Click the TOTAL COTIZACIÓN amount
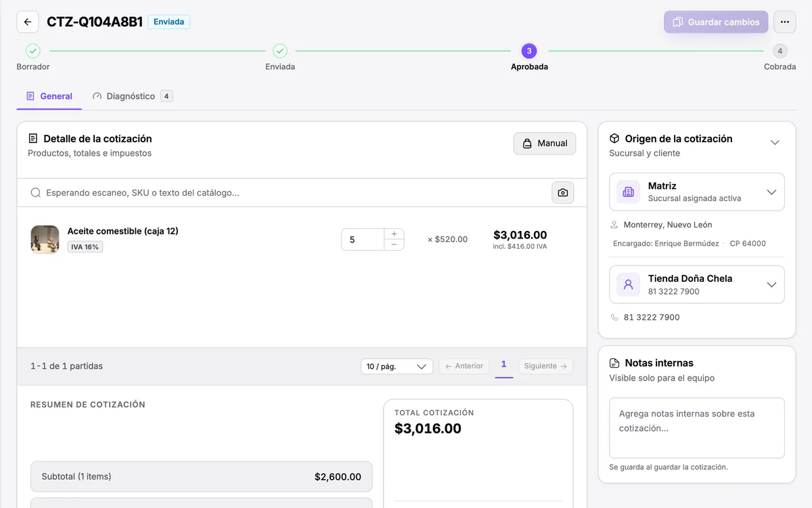Image resolution: width=812 pixels, height=508 pixels. [428, 429]
